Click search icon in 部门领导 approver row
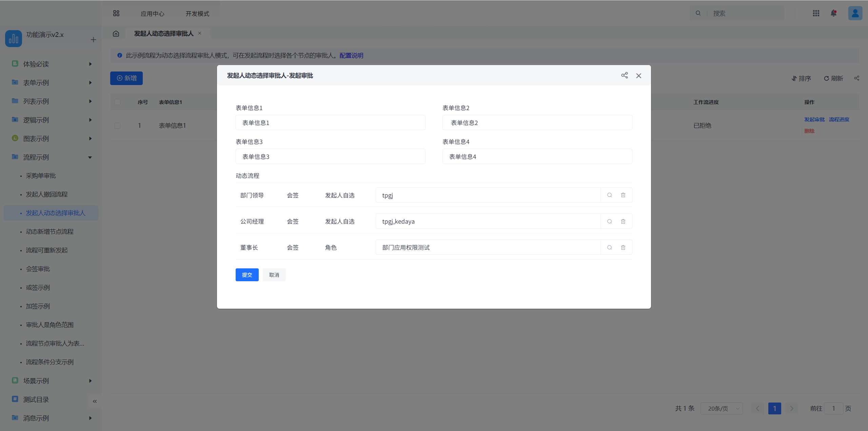868x431 pixels. [x=609, y=195]
